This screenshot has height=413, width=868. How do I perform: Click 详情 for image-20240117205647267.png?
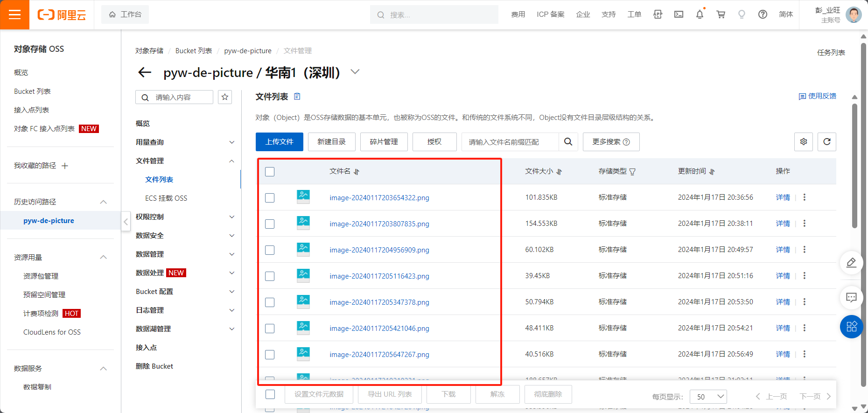(x=783, y=354)
